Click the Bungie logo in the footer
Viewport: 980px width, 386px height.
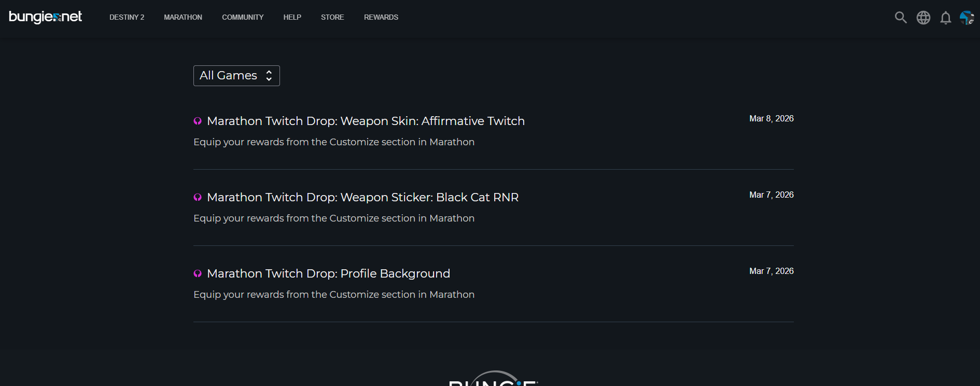(x=493, y=379)
